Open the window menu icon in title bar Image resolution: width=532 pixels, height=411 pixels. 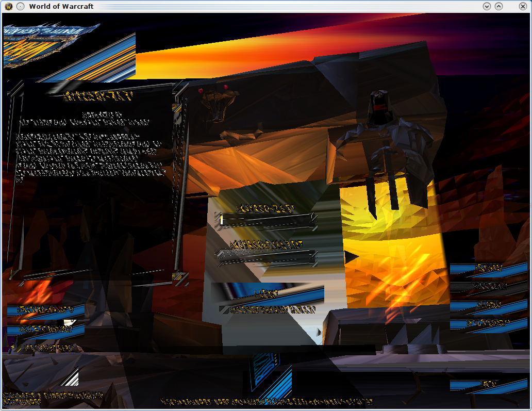8,6
